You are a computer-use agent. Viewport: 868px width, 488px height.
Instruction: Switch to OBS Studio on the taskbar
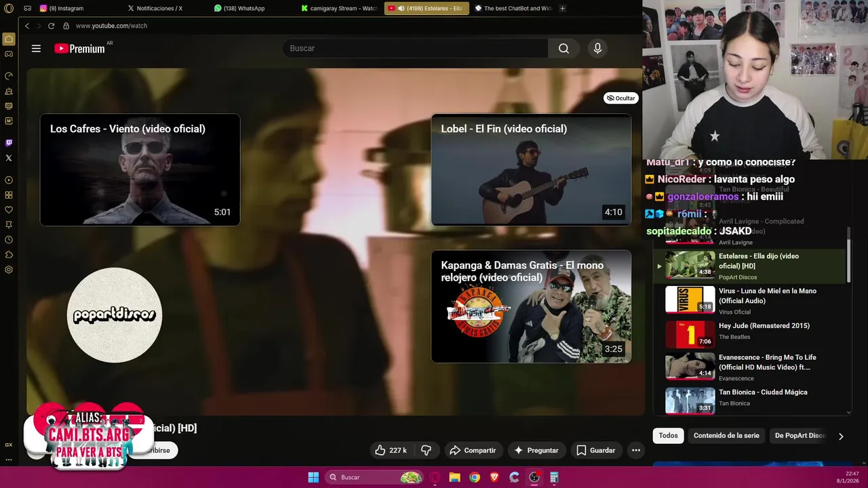(x=534, y=477)
